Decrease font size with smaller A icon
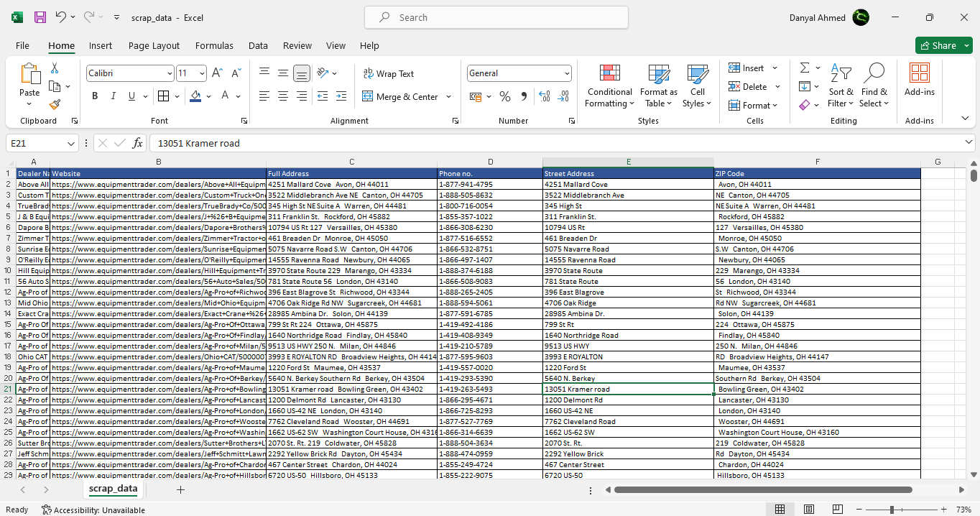 coord(236,73)
